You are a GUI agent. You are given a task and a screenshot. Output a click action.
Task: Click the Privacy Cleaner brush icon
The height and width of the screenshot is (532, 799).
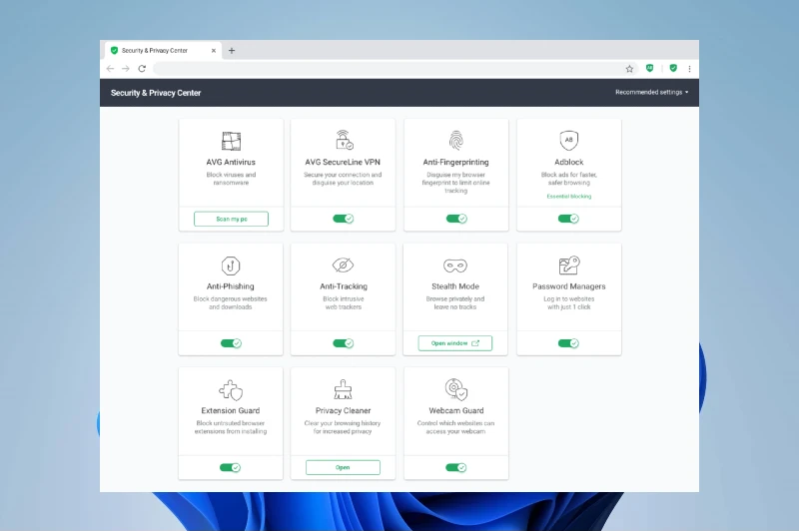[x=343, y=389]
